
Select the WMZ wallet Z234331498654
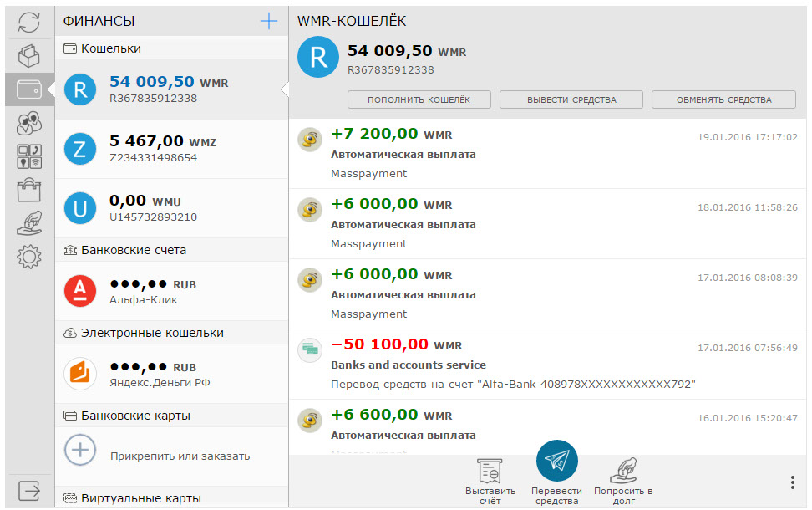coord(171,149)
